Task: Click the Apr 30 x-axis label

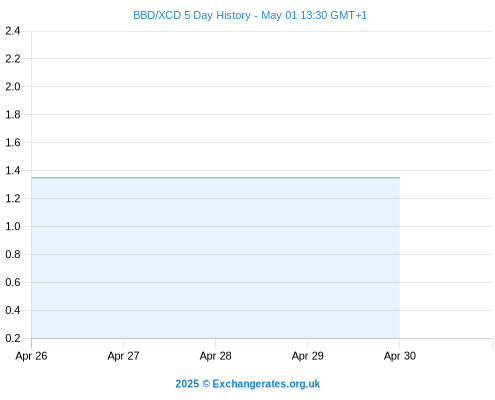Action: (x=400, y=356)
